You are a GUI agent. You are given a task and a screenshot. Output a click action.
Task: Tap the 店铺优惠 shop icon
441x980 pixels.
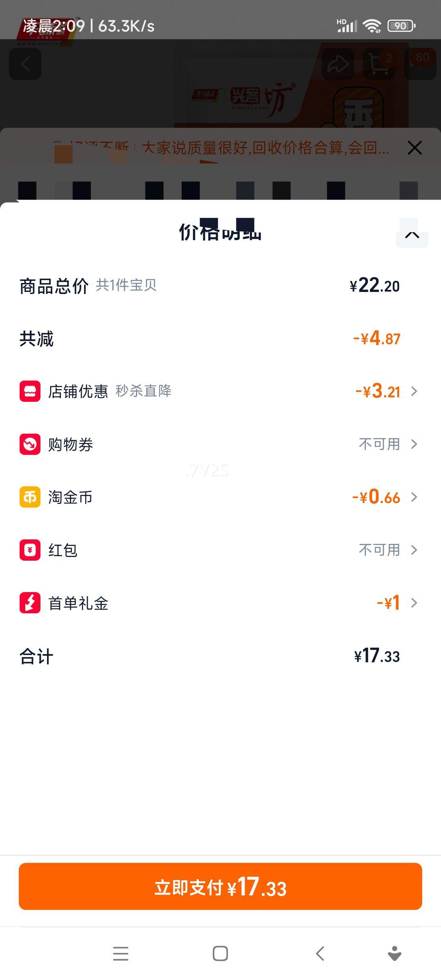pos(30,391)
